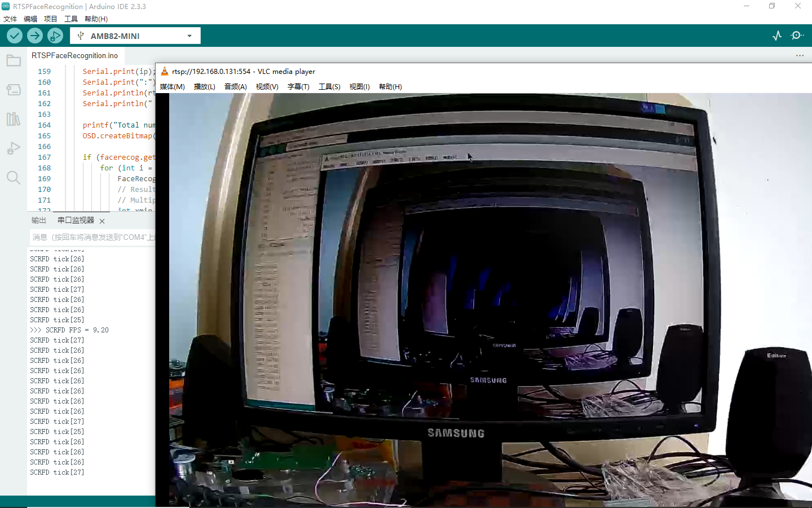Switch to the 串口监视器 tab
The height and width of the screenshot is (508, 812).
[x=76, y=220]
